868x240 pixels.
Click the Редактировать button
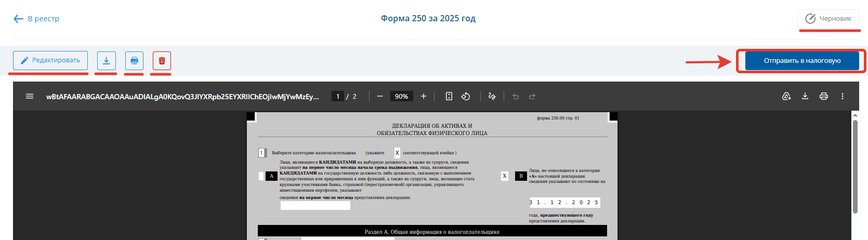[x=50, y=61]
